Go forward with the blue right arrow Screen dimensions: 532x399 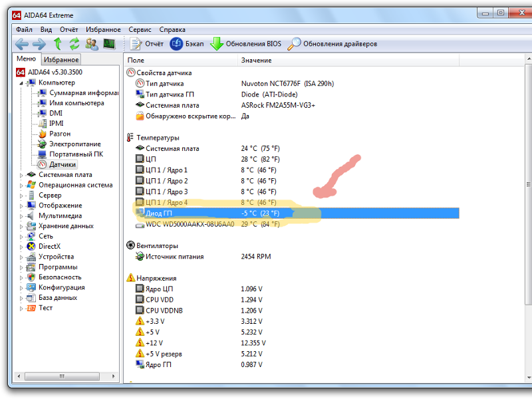tap(39, 44)
